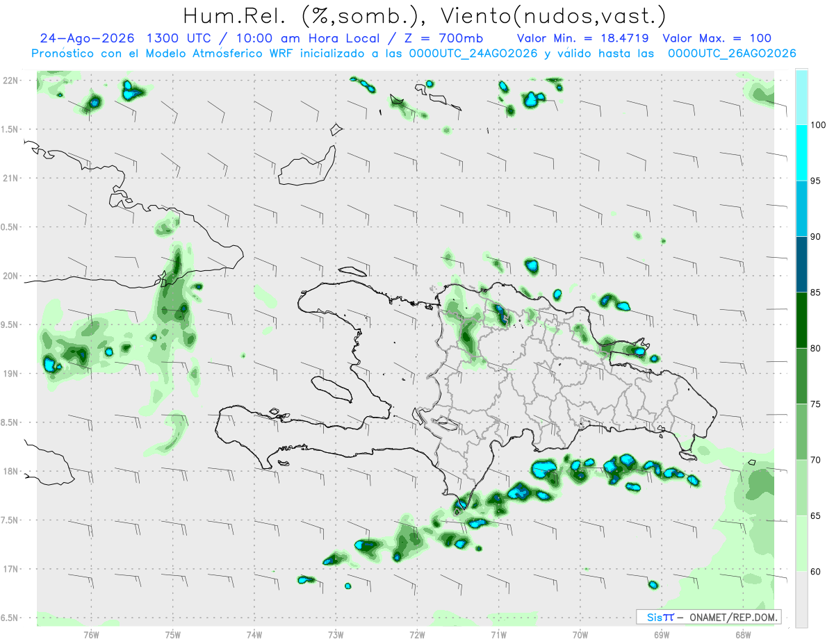Click the "60" colorbar label
The image size is (834, 644).
817,572
